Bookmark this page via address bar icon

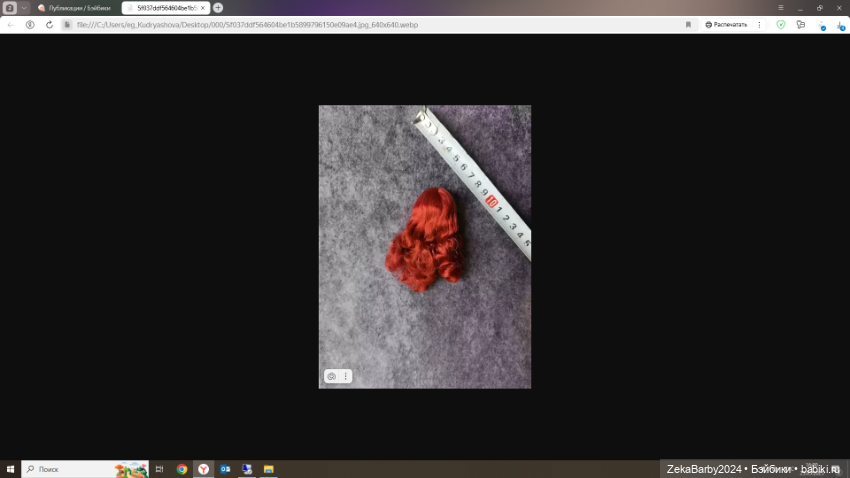pos(688,24)
